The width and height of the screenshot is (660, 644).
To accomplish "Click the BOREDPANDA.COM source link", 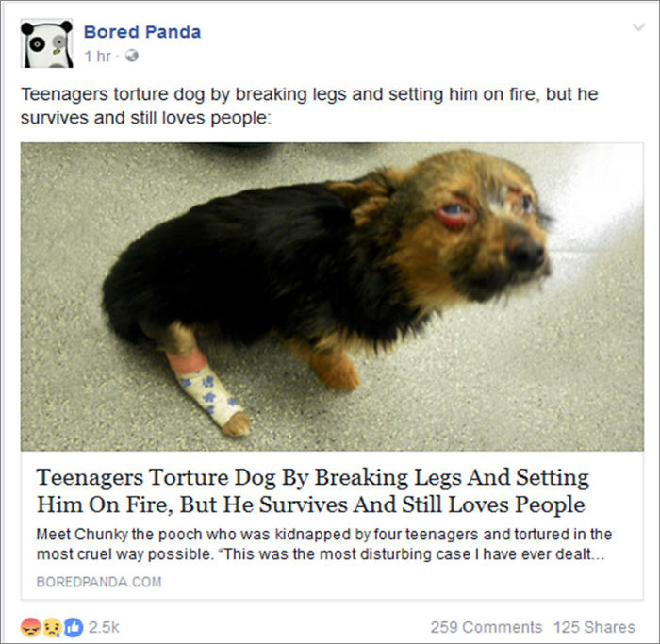I will click(99, 582).
